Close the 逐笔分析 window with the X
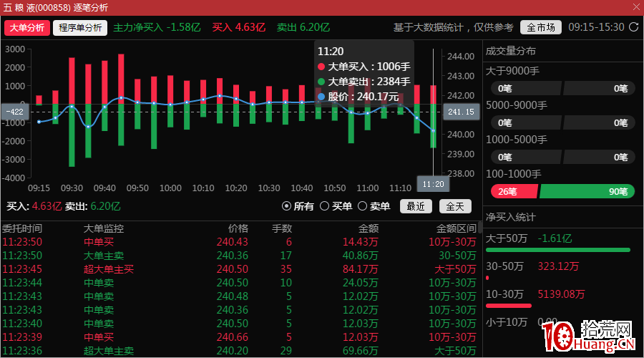Screen dimensions: 644x358 [x=636, y=7]
